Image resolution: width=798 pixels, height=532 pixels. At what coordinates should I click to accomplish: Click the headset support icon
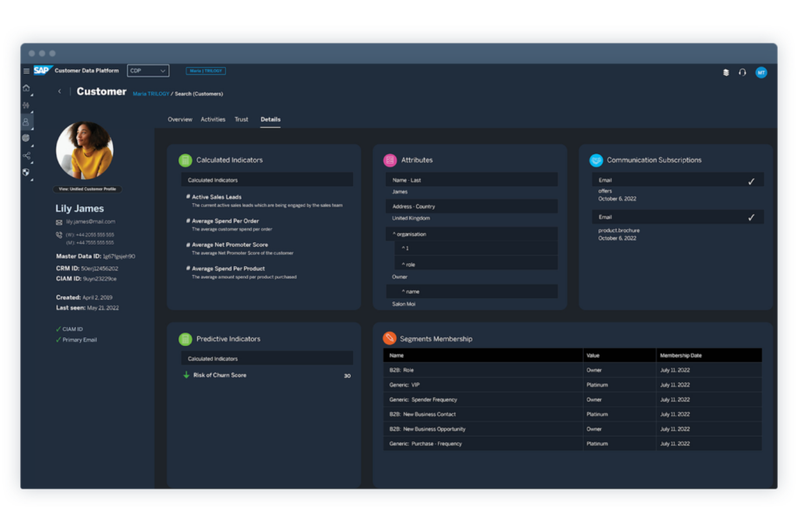pyautogui.click(x=742, y=72)
